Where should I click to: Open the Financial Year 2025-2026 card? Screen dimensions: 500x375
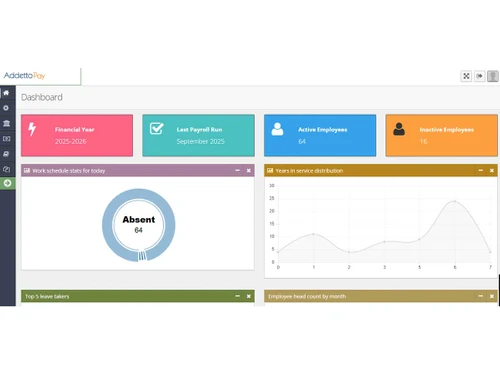77,135
